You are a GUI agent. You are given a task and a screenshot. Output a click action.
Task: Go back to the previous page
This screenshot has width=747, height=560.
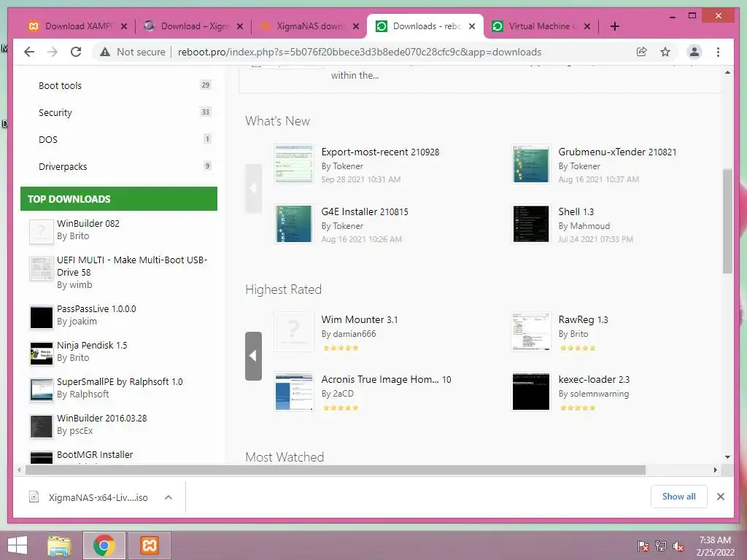[x=29, y=52]
